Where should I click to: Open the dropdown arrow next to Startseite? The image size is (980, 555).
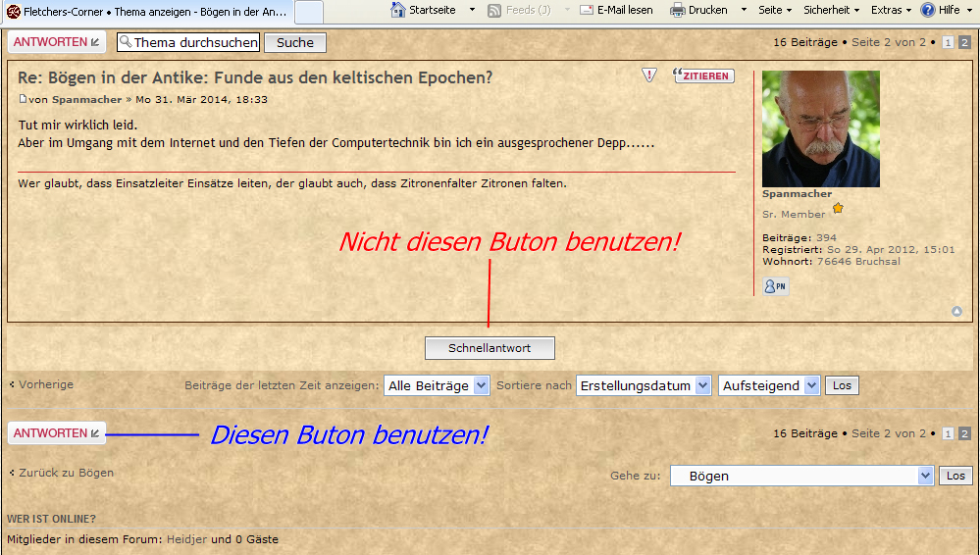473,10
